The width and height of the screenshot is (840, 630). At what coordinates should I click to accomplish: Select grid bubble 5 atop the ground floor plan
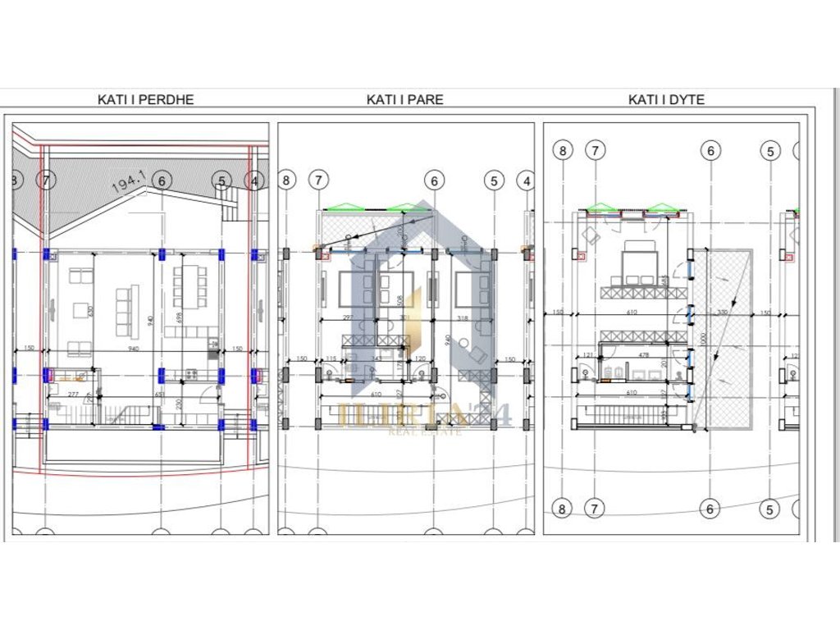tap(221, 180)
